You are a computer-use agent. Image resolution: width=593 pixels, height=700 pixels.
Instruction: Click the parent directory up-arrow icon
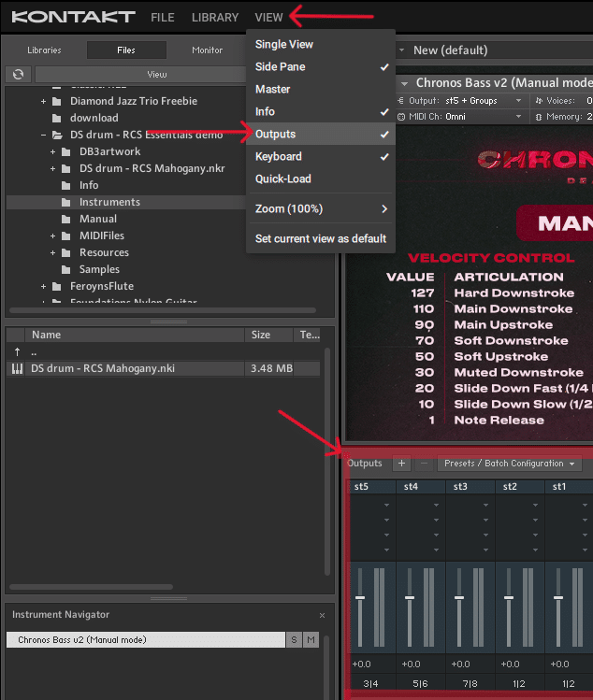pos(17,352)
